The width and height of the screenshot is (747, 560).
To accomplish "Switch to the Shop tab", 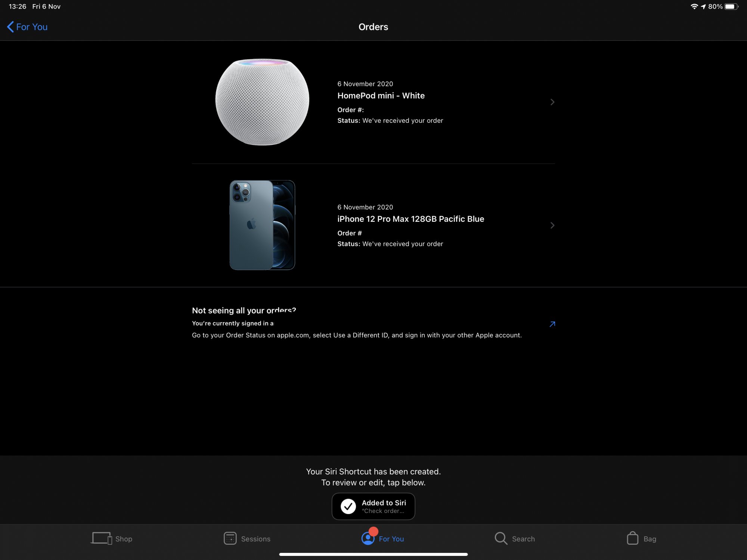I will (111, 538).
